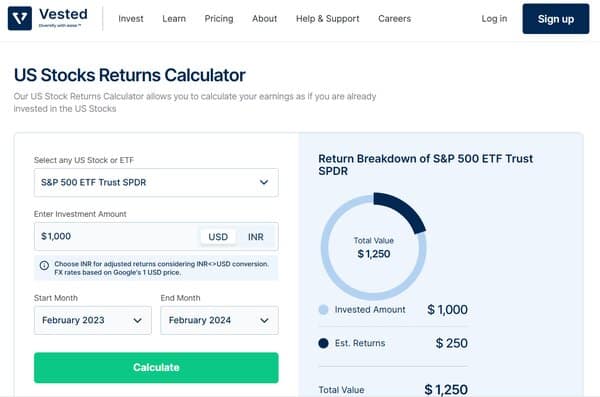This screenshot has width=600, height=397.
Task: Click the Log in link
Action: click(x=494, y=19)
